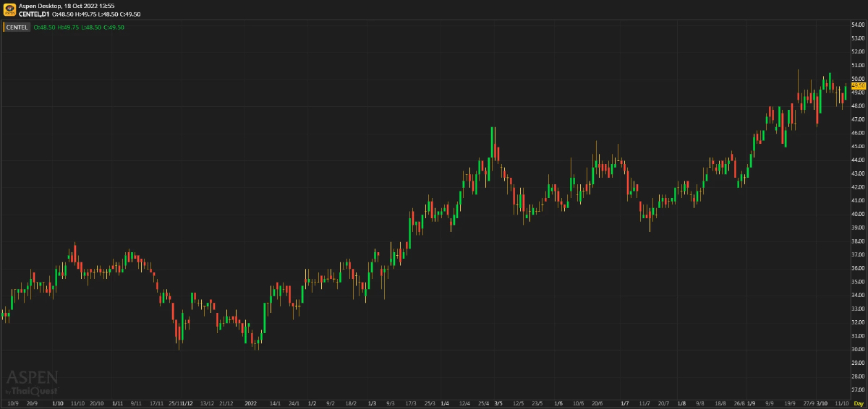The height and width of the screenshot is (409, 868).
Task: Click the Aspen logo icon in the header
Action: (x=9, y=9)
